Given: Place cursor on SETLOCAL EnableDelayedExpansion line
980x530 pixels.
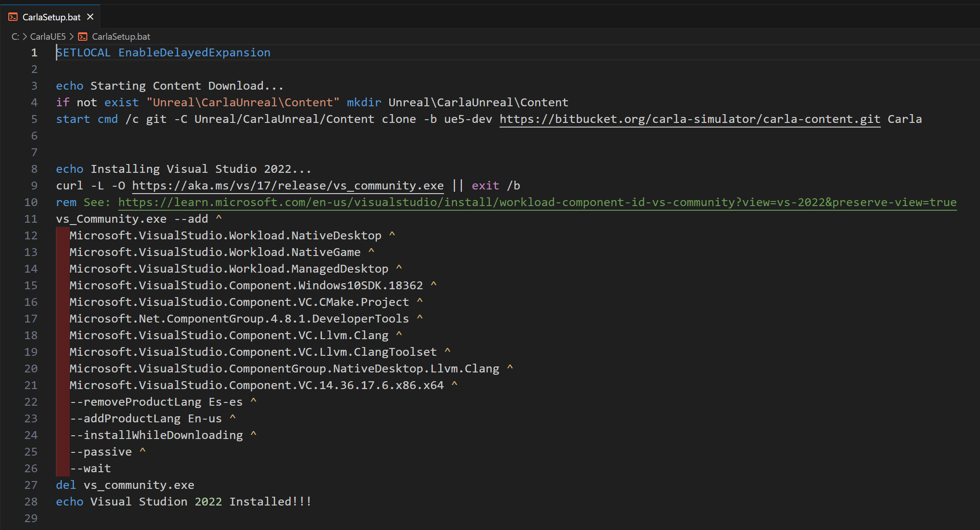Looking at the screenshot, I should pyautogui.click(x=163, y=53).
